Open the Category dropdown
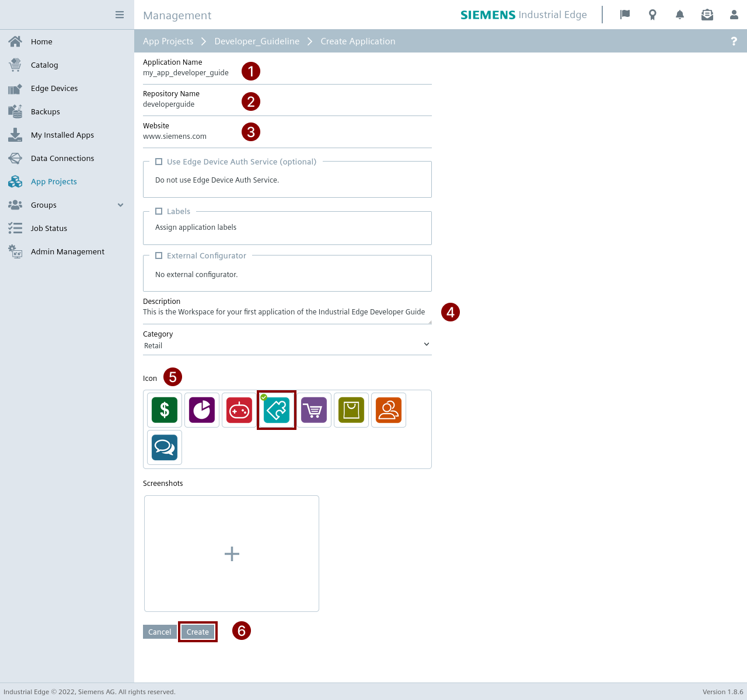747x700 pixels. [x=287, y=345]
